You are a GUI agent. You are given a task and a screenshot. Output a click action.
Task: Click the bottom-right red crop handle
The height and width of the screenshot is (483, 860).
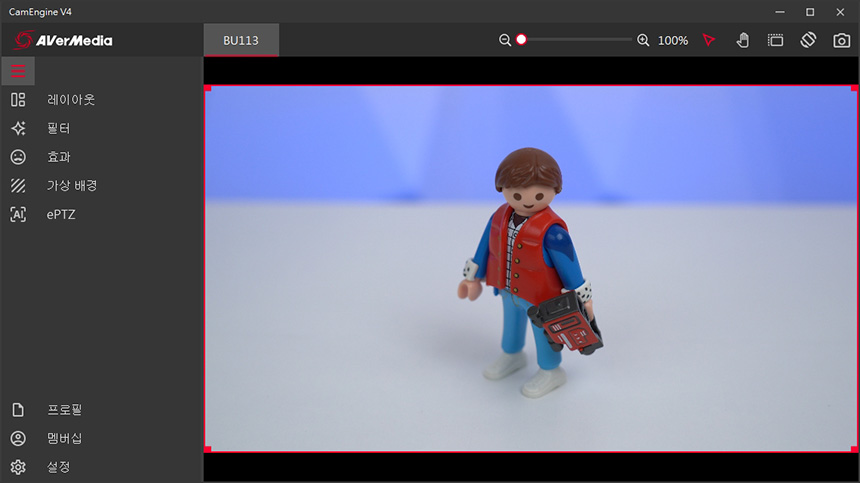click(x=854, y=449)
